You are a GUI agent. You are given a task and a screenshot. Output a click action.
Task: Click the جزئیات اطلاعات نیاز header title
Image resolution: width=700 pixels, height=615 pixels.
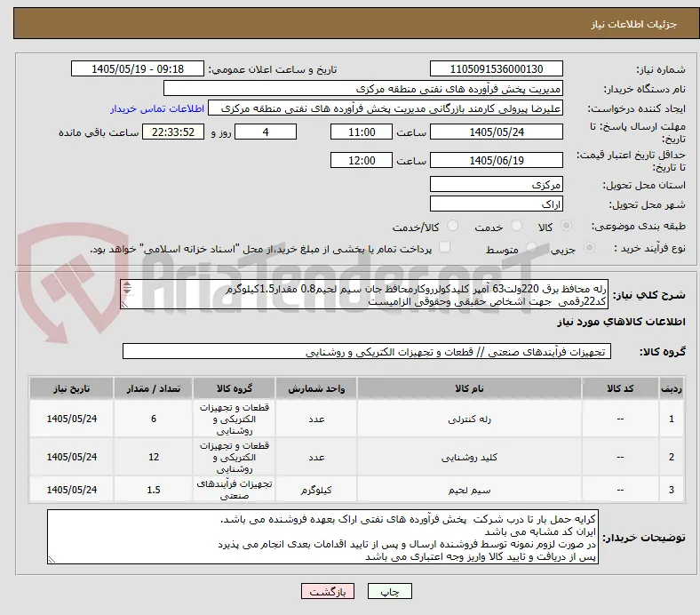[634, 24]
